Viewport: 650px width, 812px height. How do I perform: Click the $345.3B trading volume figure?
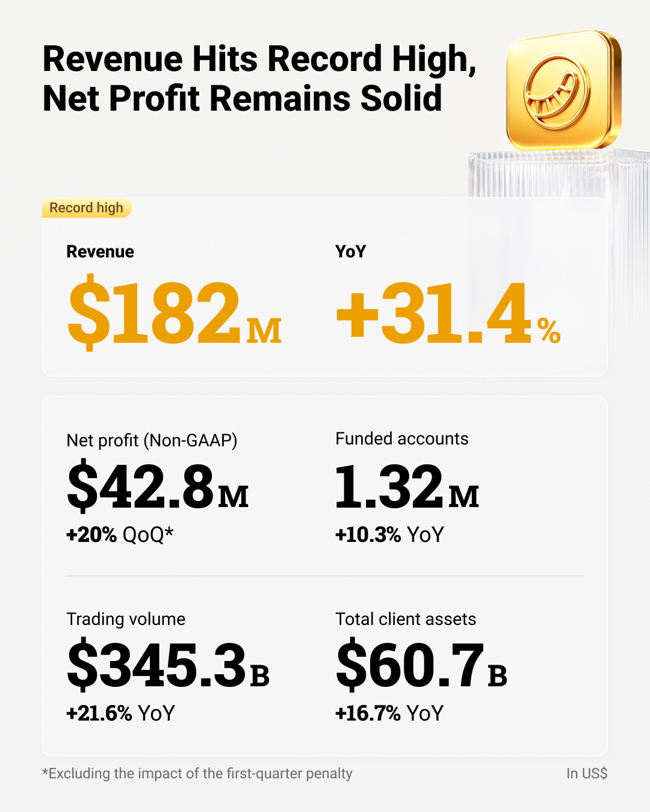pos(168,665)
